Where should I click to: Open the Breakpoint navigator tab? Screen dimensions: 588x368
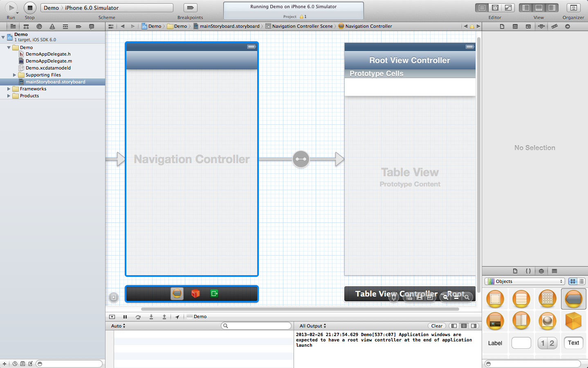tap(79, 27)
